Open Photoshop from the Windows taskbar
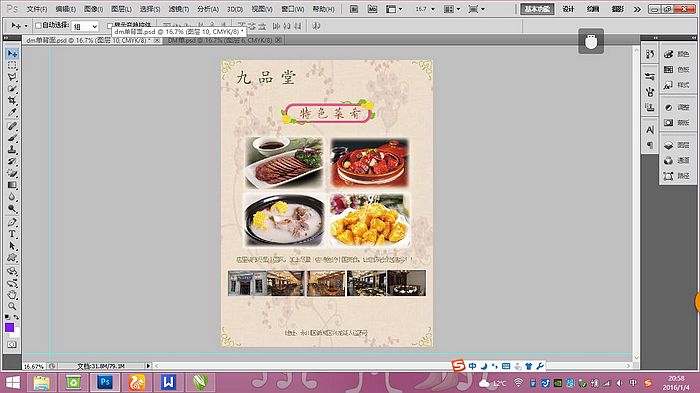The width and height of the screenshot is (700, 393). [x=105, y=382]
